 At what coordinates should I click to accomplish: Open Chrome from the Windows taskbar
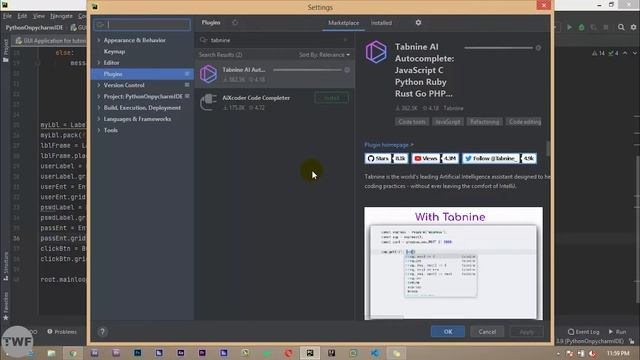tap(73, 353)
